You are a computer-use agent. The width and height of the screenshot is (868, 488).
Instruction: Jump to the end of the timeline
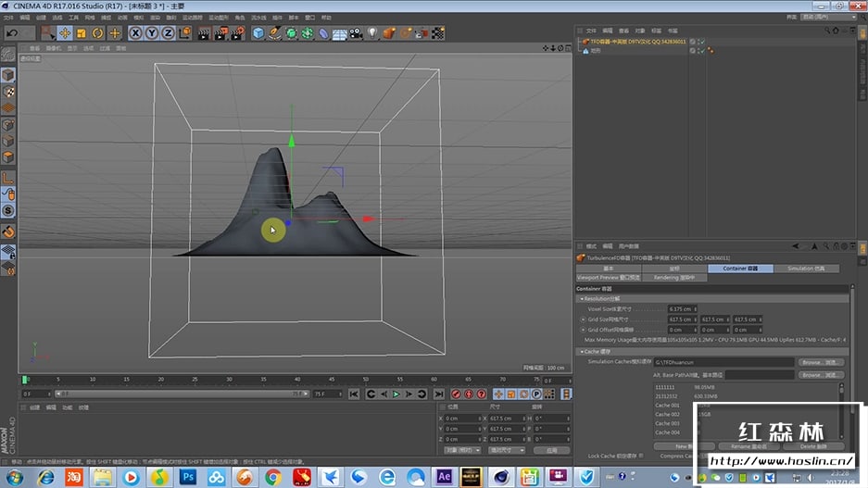pos(438,394)
